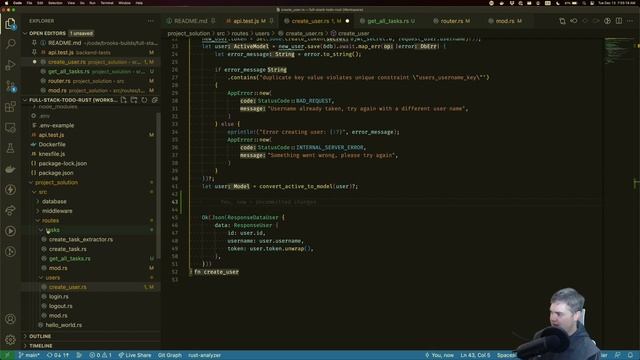Open Selection menu in menu bar
This screenshot has width=640, height=360.
click(55, 3)
